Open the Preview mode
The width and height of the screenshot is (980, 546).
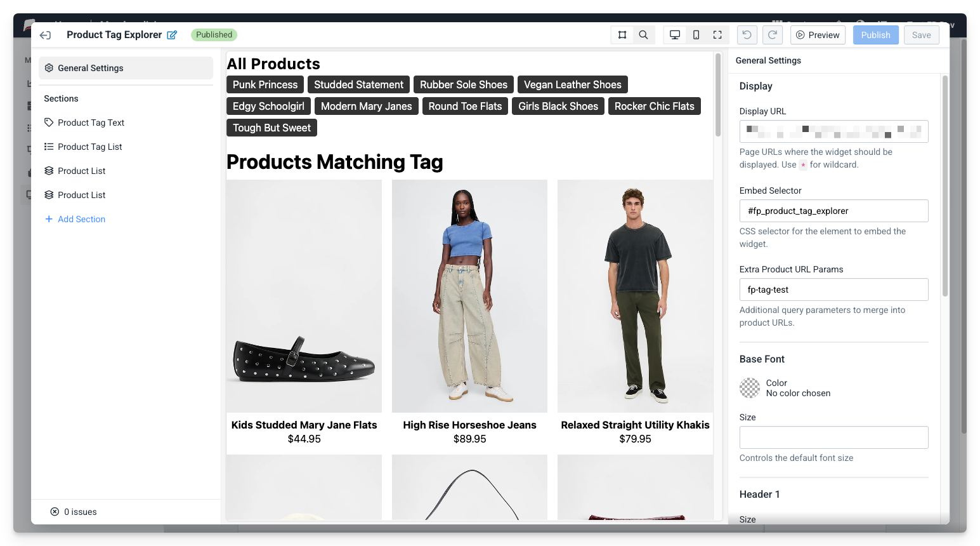[x=818, y=35]
